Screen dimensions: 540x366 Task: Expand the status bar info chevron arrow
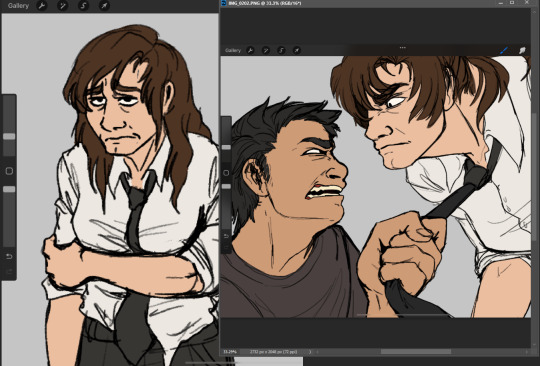(x=310, y=352)
